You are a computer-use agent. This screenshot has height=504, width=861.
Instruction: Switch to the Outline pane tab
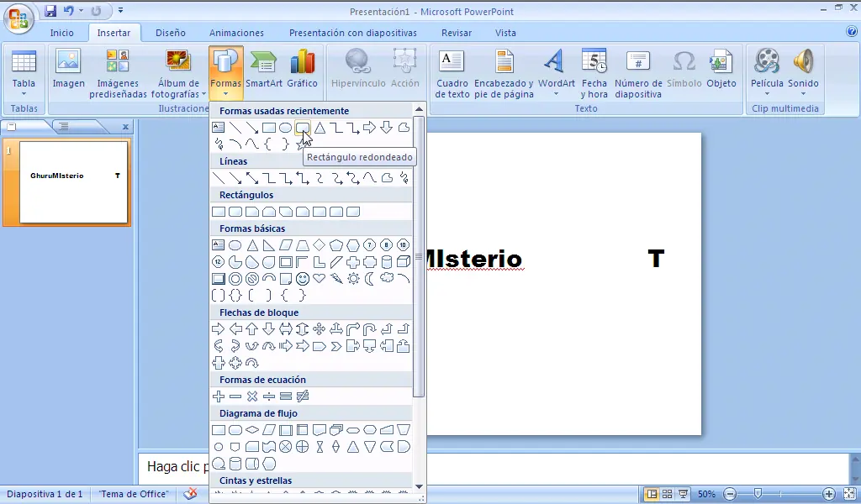pyautogui.click(x=64, y=127)
